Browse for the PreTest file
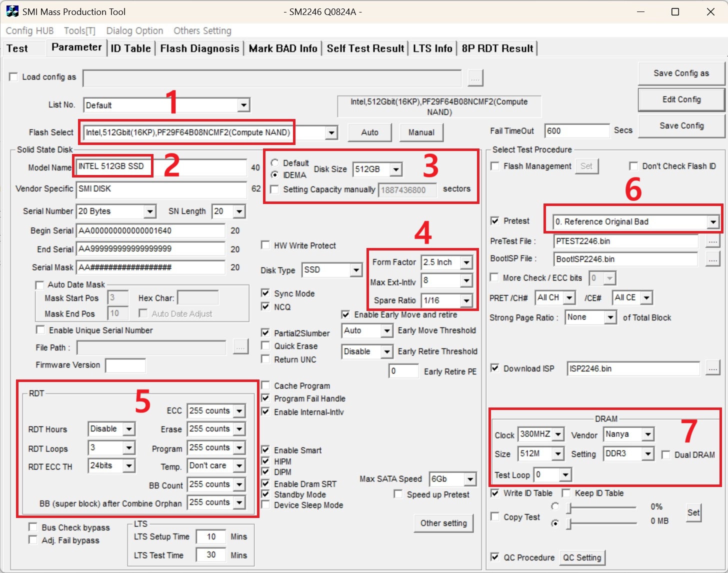Screen dimensions: 728x573 pos(712,241)
